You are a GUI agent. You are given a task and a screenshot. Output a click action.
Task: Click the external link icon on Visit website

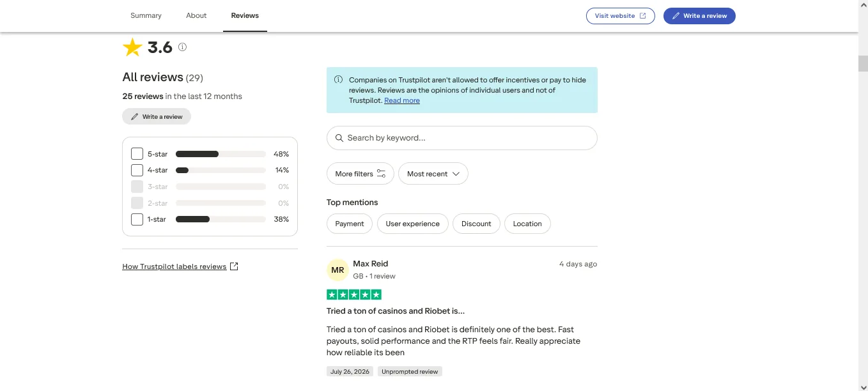point(643,16)
